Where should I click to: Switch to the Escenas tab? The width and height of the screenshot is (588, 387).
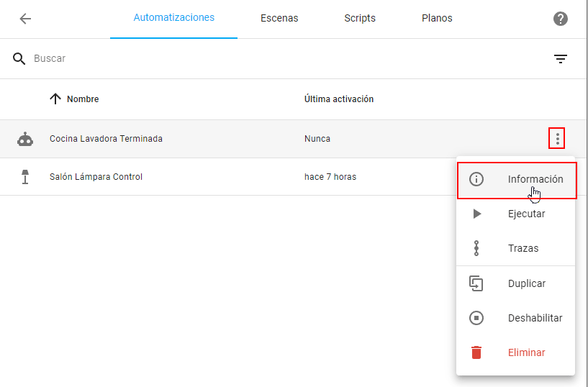click(279, 19)
